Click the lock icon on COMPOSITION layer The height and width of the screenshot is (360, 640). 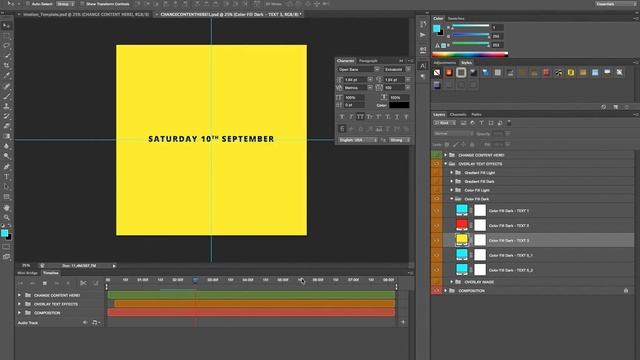click(x=626, y=291)
